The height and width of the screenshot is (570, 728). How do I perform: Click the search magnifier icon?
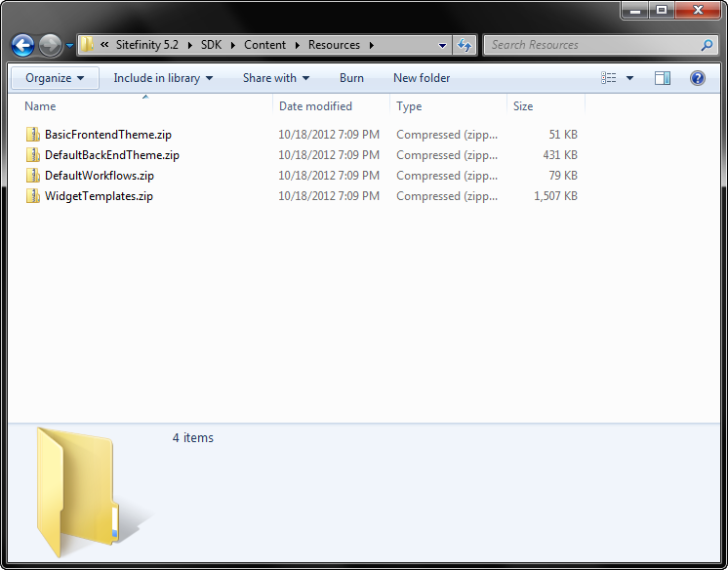coord(708,45)
